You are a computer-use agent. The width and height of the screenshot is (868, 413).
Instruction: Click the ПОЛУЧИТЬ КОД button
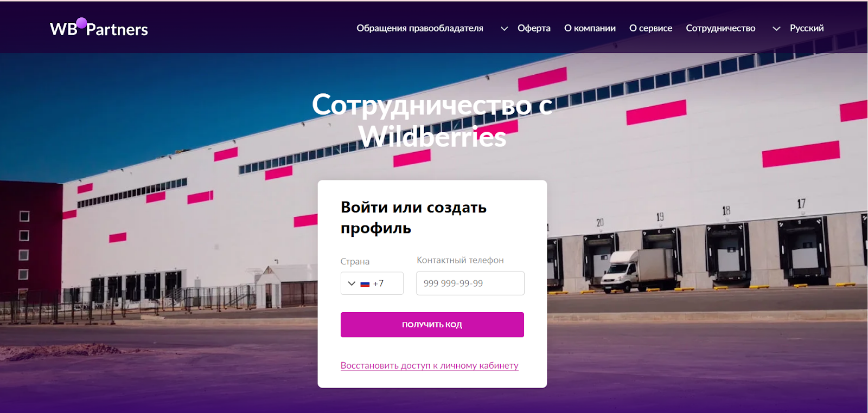coord(432,325)
